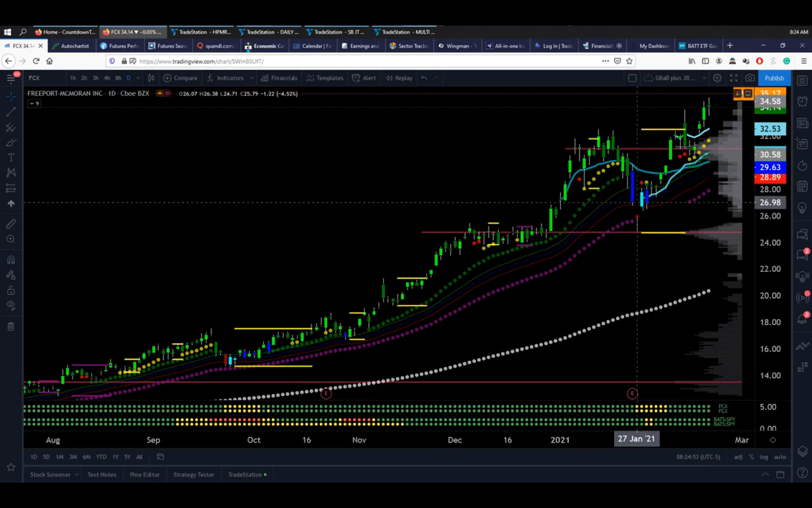Open the Indicators dialog
Screen dimensions: 812x508
pos(225,78)
